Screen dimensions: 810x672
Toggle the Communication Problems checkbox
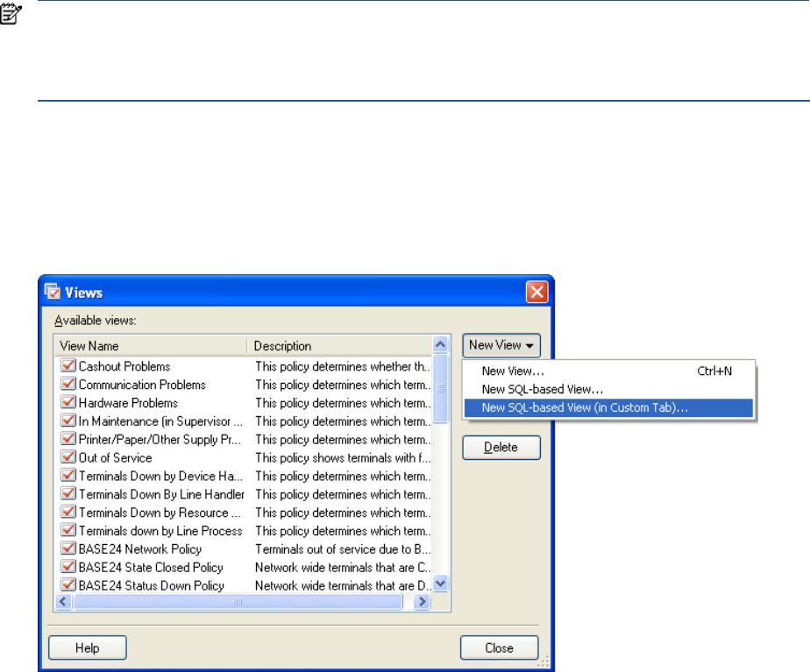coord(67,385)
